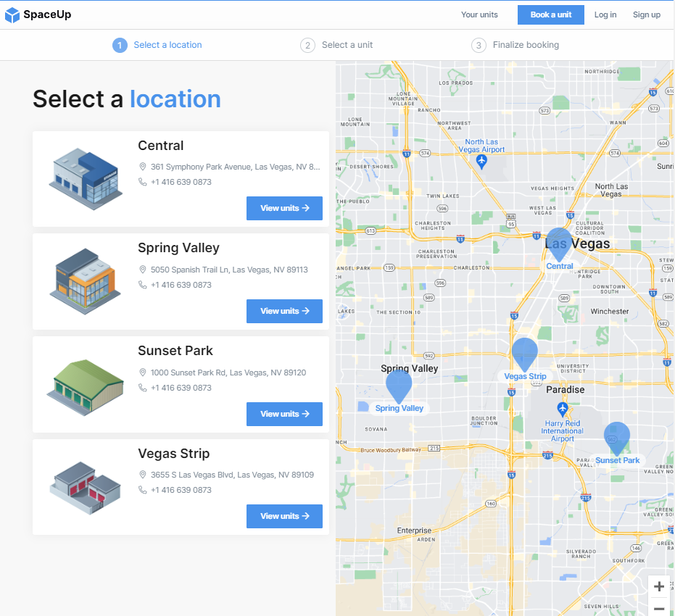The image size is (675, 616).
Task: Click address 5050 Spanish Trail Ln
Action: tap(229, 270)
